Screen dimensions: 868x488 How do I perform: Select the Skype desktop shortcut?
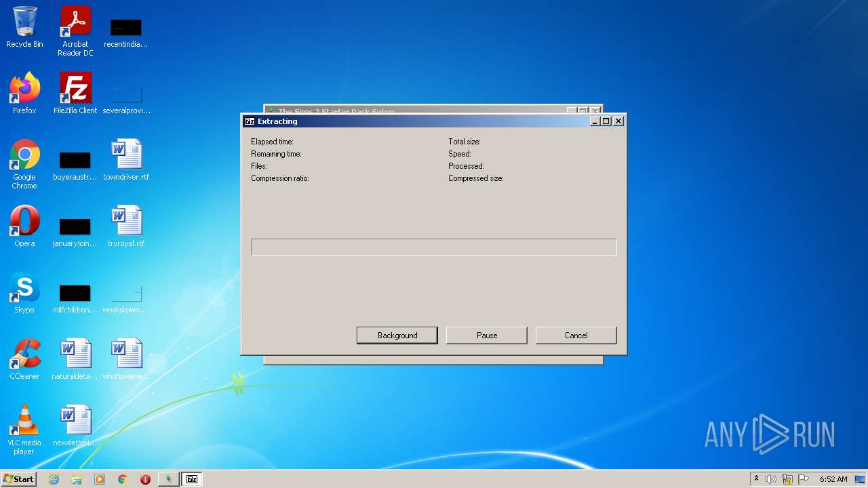coord(24,293)
